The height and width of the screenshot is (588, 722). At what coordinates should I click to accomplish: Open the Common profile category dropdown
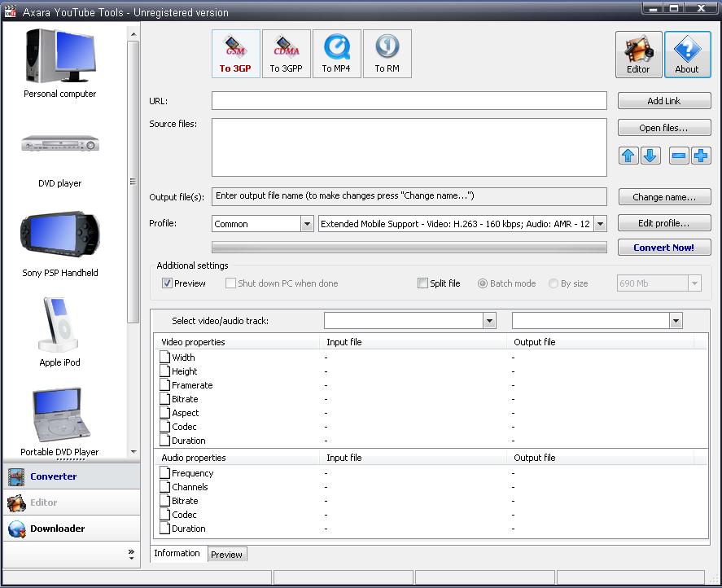point(307,224)
